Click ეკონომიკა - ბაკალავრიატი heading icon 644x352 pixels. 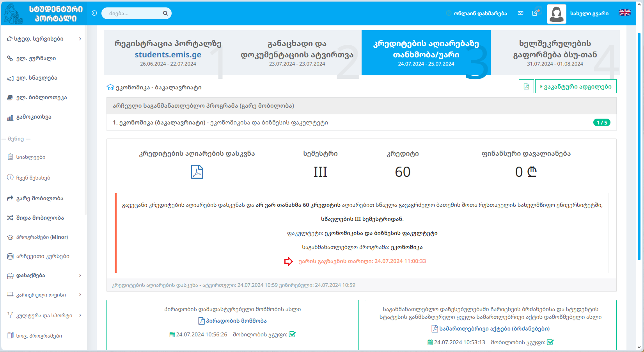click(110, 87)
